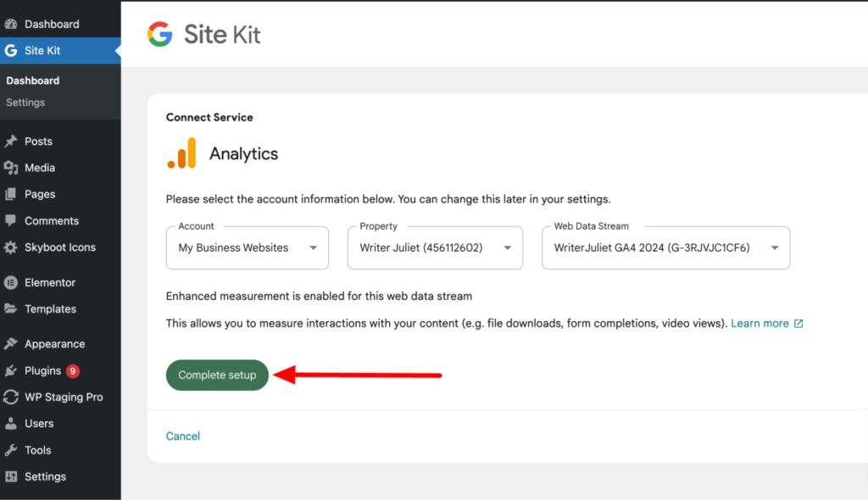
Task: Select Settings under Site Kit menu
Action: tap(25, 102)
